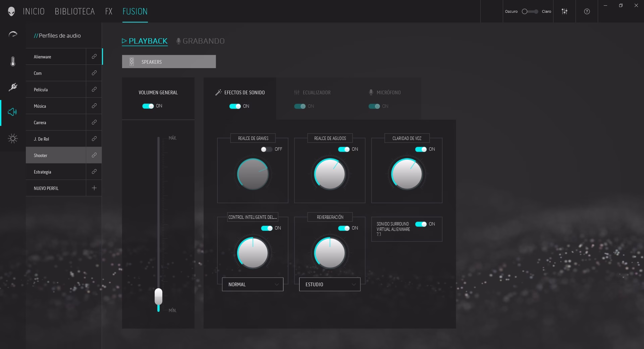Viewport: 644px width, 349px height.
Task: Open the power management plug icon
Action: (13, 87)
